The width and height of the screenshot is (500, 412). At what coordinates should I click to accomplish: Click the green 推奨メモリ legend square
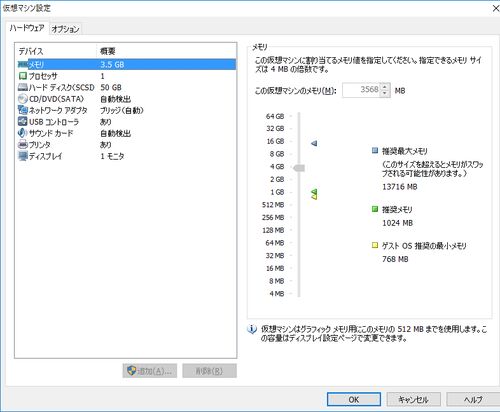pos(375,209)
